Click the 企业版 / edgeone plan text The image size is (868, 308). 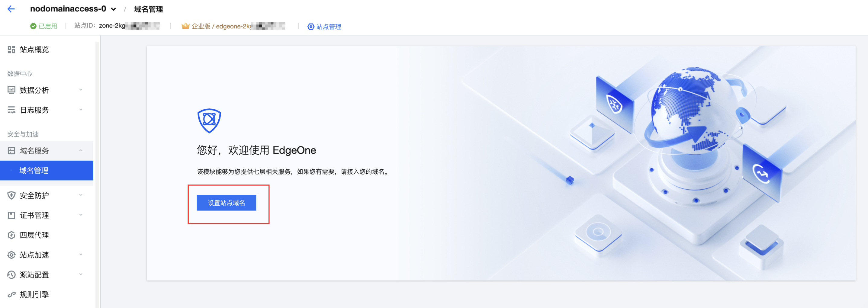click(238, 26)
